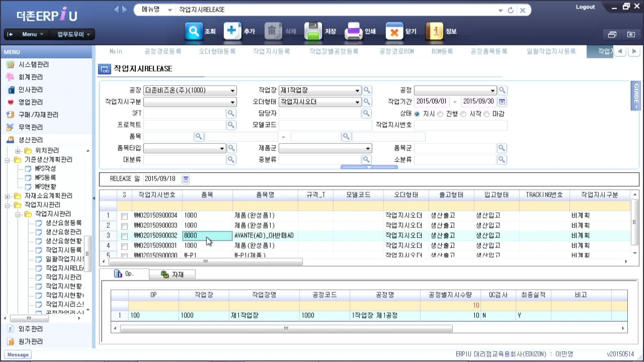Viewport: 644px width, 362px height.
Task: Open SFT lookup magnifier icon
Action: tap(231, 113)
